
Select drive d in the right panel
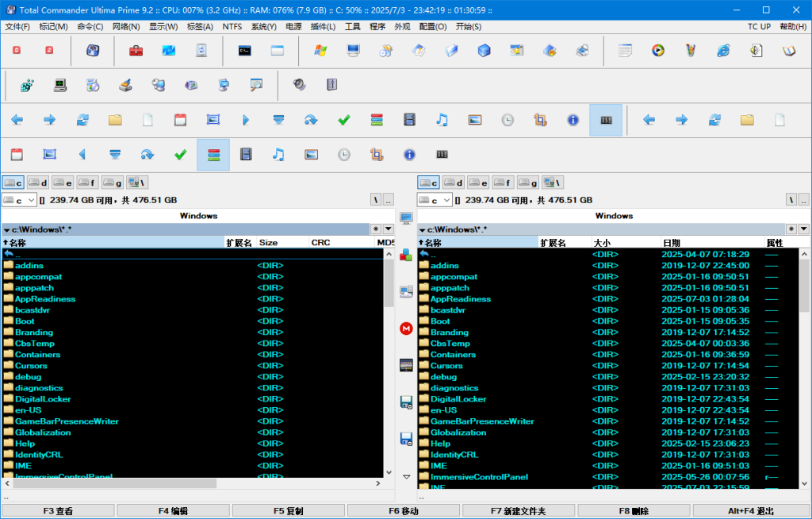coord(453,183)
